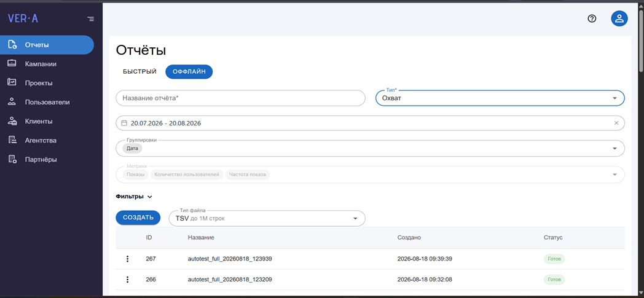Click the Отчеты sidebar icon
Viewport: 644px width, 298px height.
(12, 45)
